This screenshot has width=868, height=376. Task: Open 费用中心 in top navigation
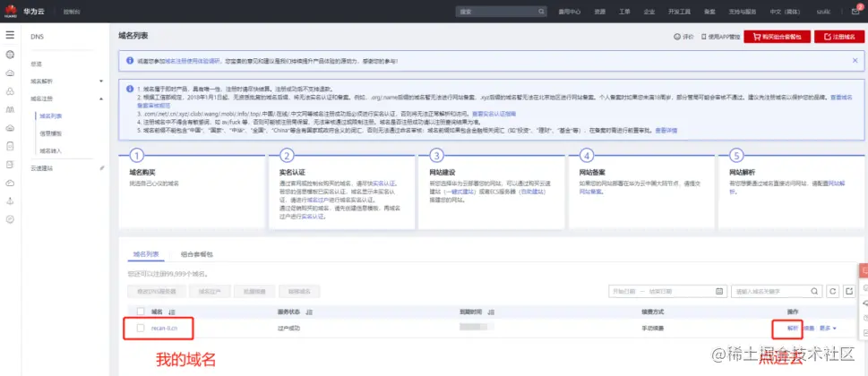click(x=570, y=11)
